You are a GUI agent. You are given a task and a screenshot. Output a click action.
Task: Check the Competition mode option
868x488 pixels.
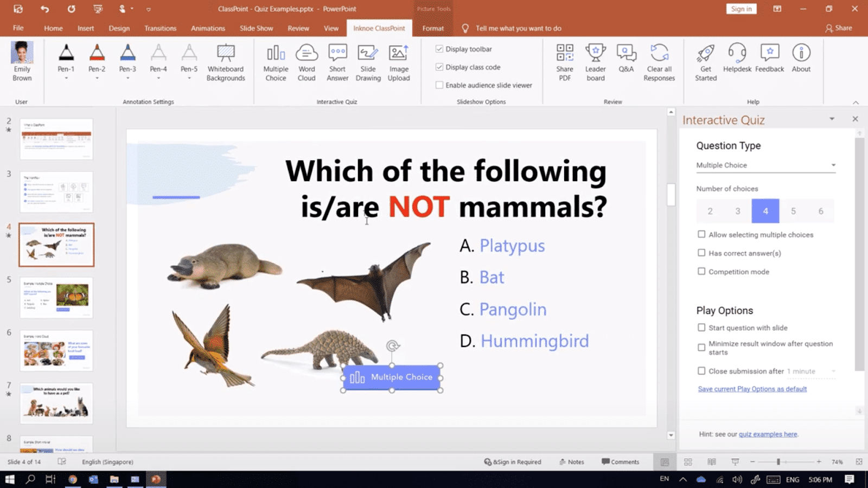point(701,271)
